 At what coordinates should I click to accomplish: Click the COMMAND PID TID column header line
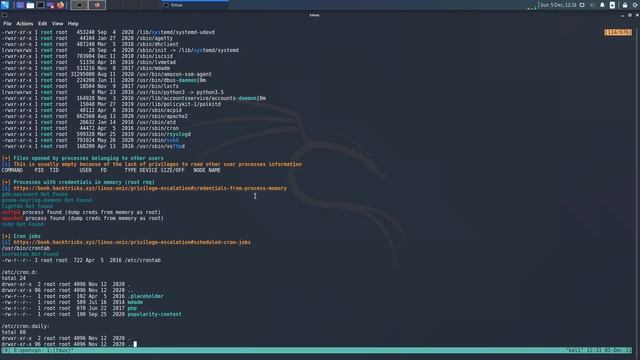click(x=111, y=170)
